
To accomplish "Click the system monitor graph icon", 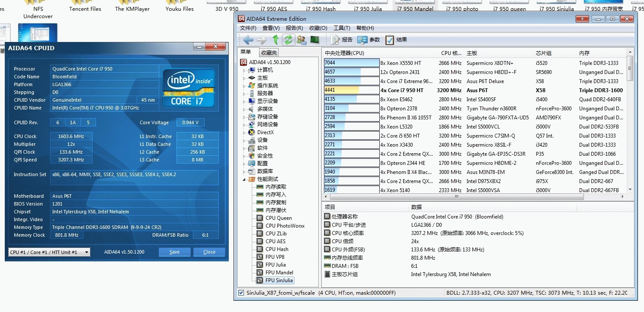I will click(314, 40).
